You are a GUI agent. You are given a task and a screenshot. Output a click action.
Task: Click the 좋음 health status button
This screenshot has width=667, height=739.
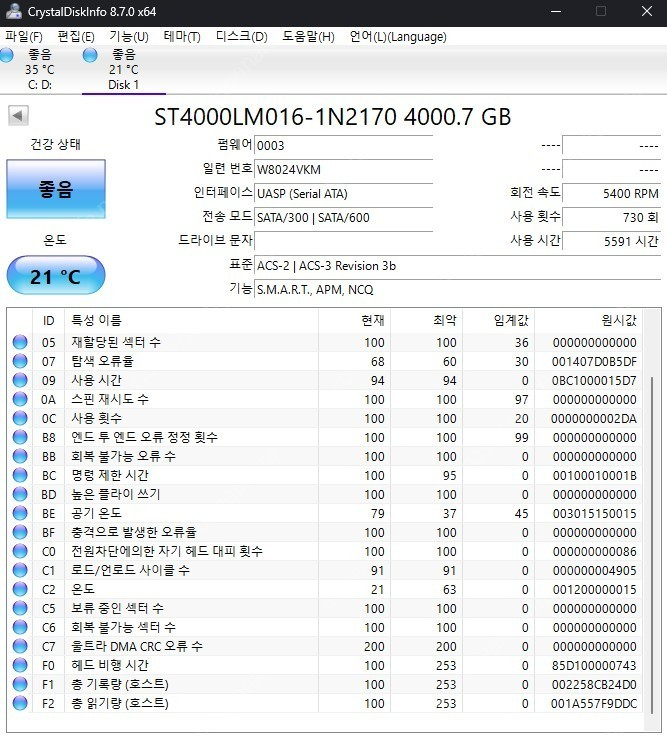pyautogui.click(x=56, y=189)
